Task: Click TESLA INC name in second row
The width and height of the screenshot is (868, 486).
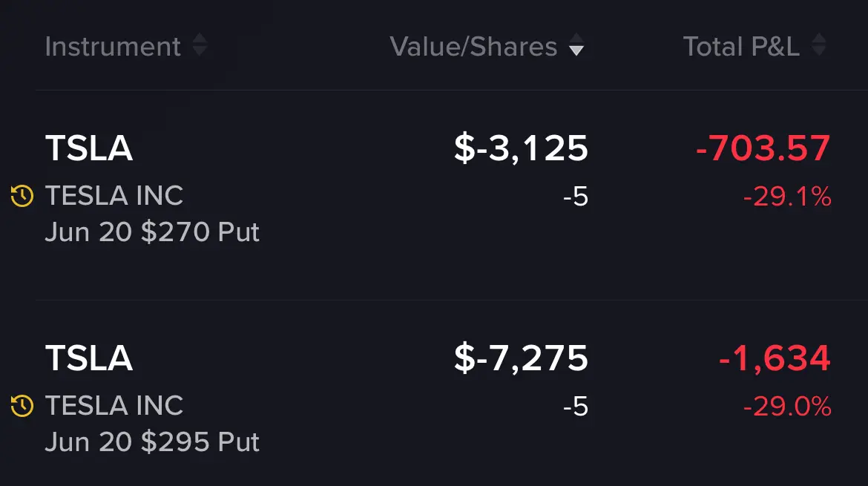Action: coord(114,406)
